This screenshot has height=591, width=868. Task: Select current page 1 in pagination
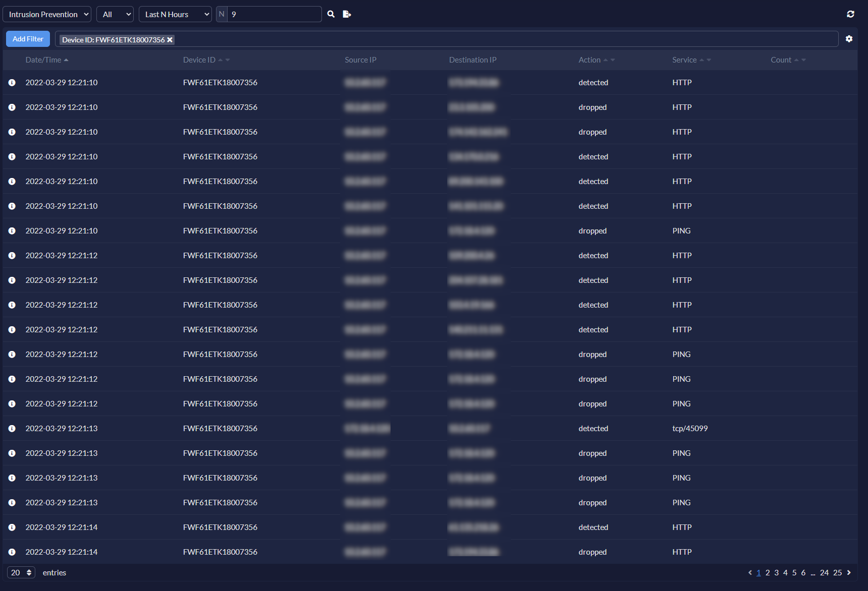click(758, 573)
